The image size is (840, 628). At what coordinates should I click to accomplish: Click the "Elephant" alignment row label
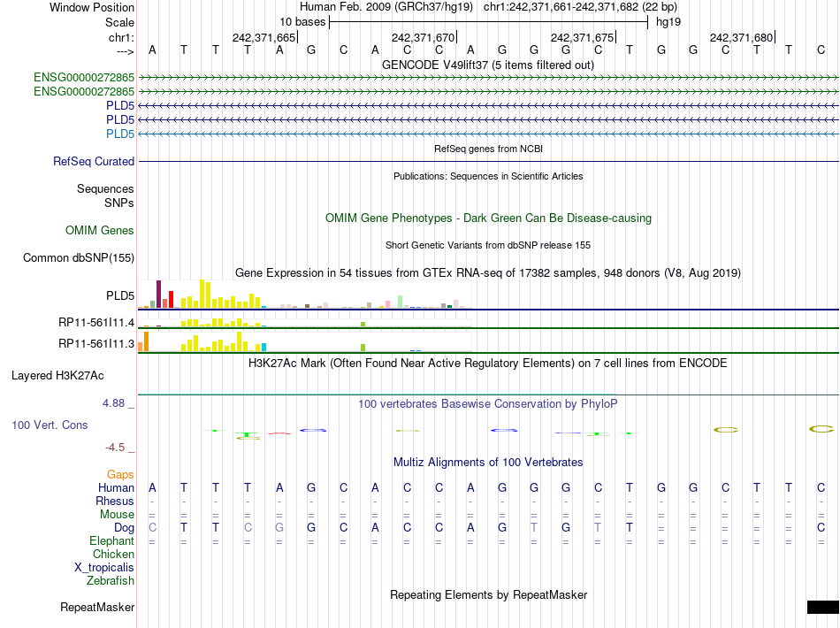coord(112,540)
